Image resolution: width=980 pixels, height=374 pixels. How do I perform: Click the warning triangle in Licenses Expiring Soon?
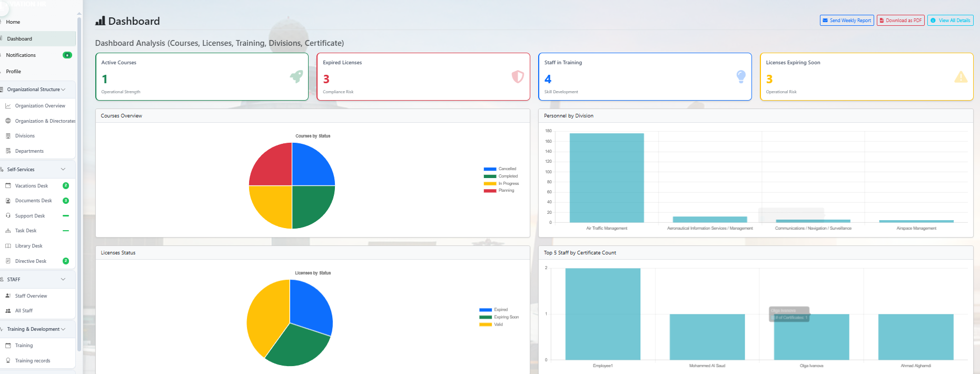pyautogui.click(x=961, y=77)
